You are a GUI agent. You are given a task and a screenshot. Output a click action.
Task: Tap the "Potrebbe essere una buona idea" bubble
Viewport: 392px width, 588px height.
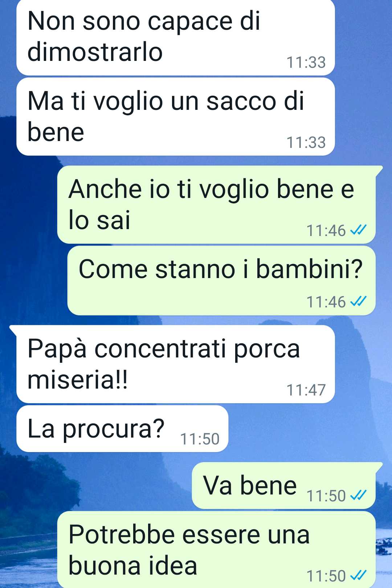[x=216, y=550]
